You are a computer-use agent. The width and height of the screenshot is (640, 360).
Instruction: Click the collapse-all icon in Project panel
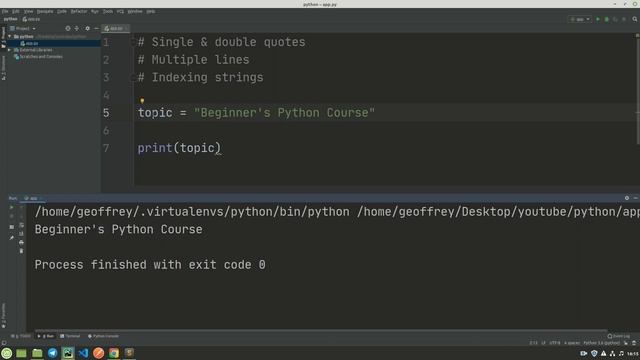pyautogui.click(x=77, y=29)
